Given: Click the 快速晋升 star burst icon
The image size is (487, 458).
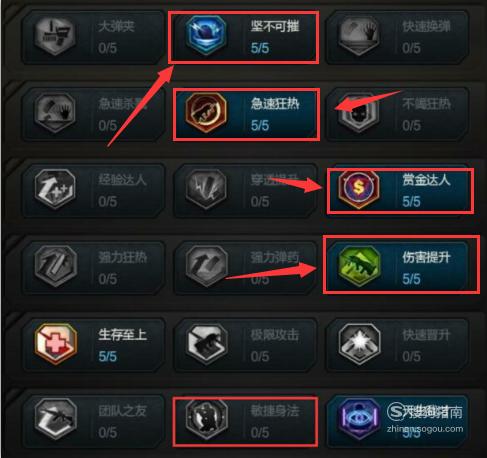Looking at the screenshot, I should 359,344.
